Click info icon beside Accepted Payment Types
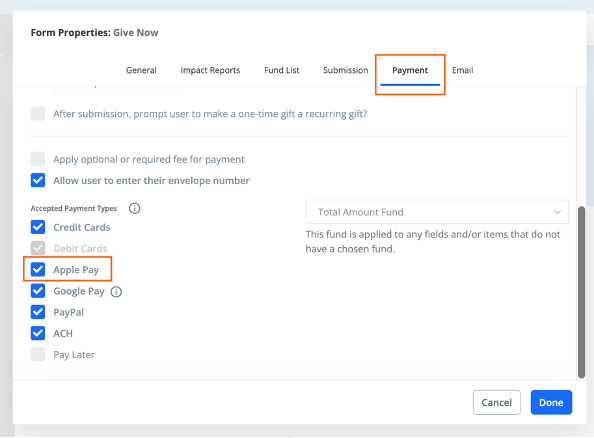 coord(134,208)
